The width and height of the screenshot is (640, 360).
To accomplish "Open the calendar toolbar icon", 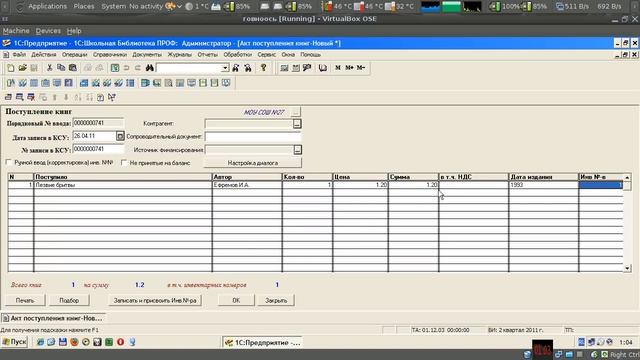I will click(296, 68).
